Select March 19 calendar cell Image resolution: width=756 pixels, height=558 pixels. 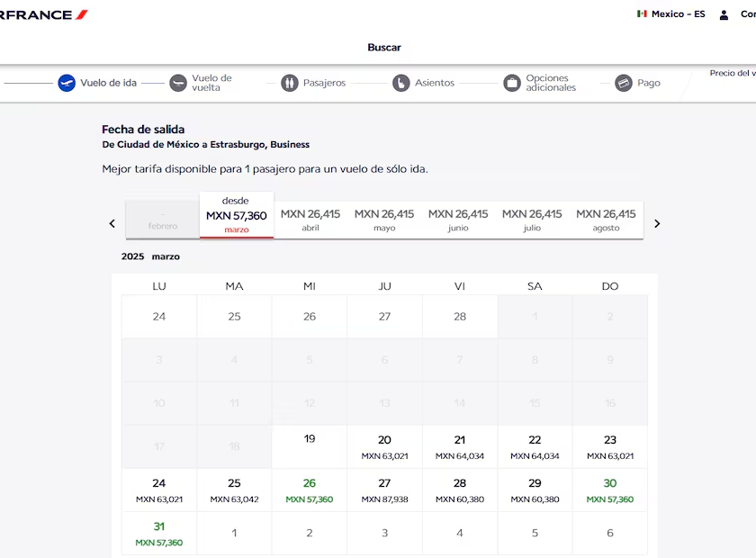tap(310, 446)
